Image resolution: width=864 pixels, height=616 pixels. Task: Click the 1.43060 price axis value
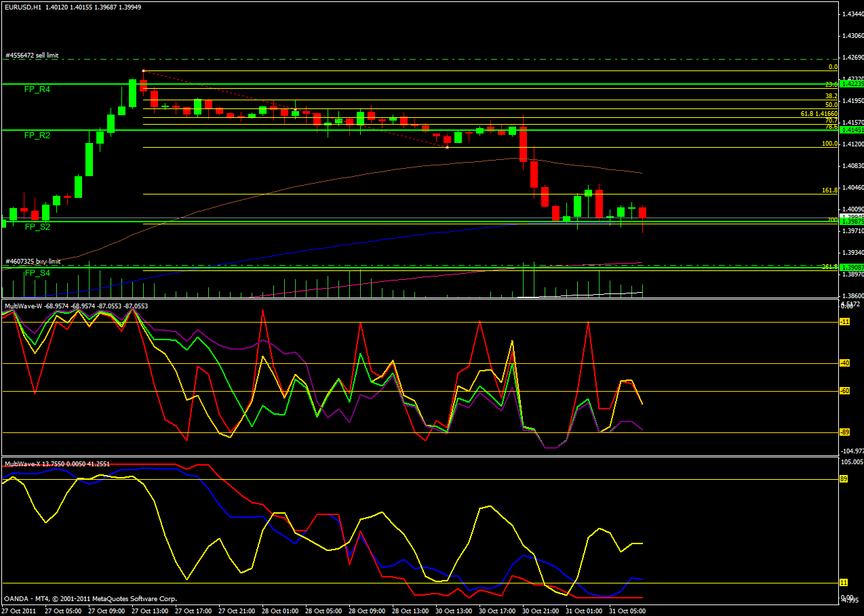tap(852, 35)
